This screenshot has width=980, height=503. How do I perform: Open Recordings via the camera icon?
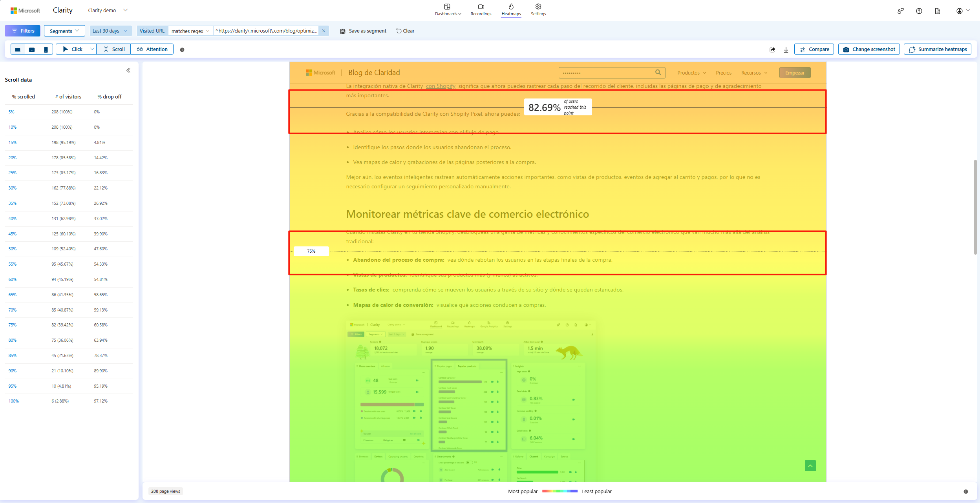coord(481,9)
